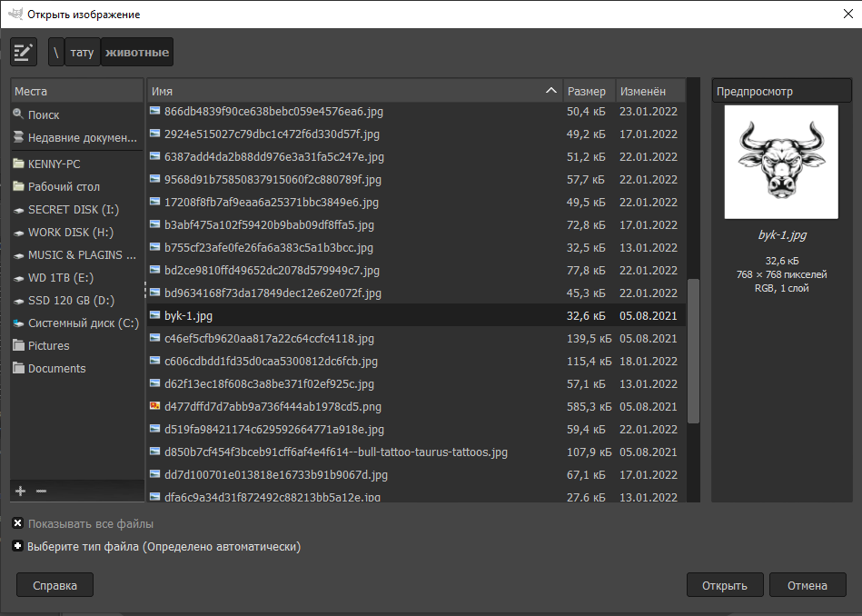
Task: Open Недавние документы in Places
Action: [77, 137]
